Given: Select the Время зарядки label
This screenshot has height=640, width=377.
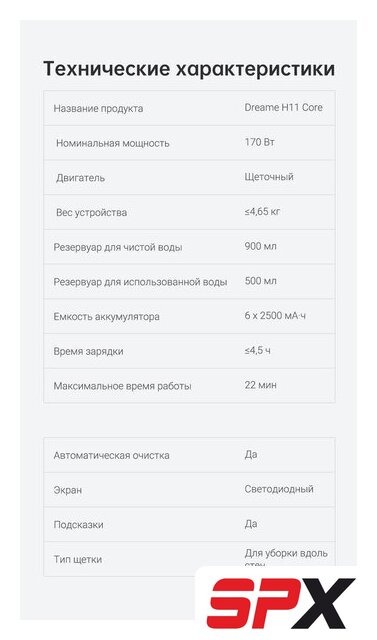Looking at the screenshot, I should pos(88,351).
